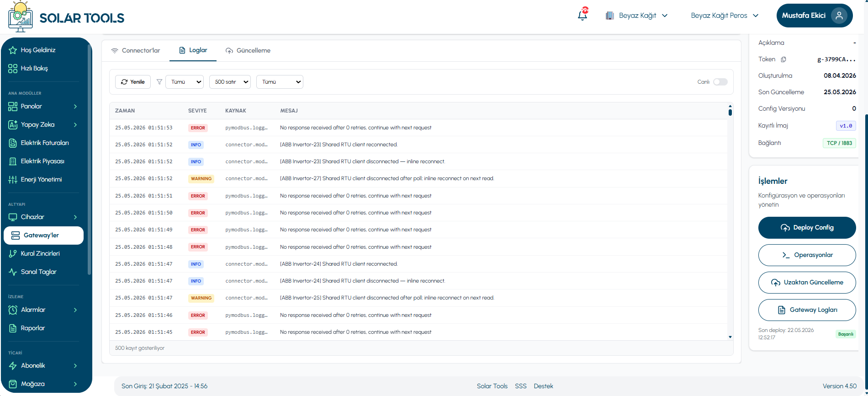The height and width of the screenshot is (396, 868).
Task: Click the Solar Tools logo
Action: [x=66, y=17]
